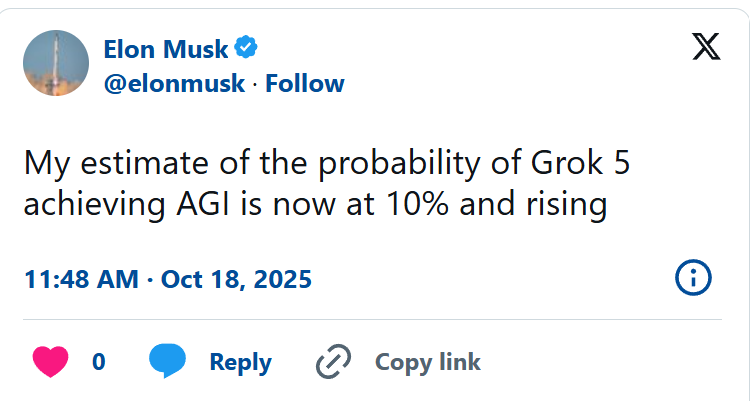Click the blue reply speech bubble icon
This screenshot has height=401, width=752.
coord(168,361)
